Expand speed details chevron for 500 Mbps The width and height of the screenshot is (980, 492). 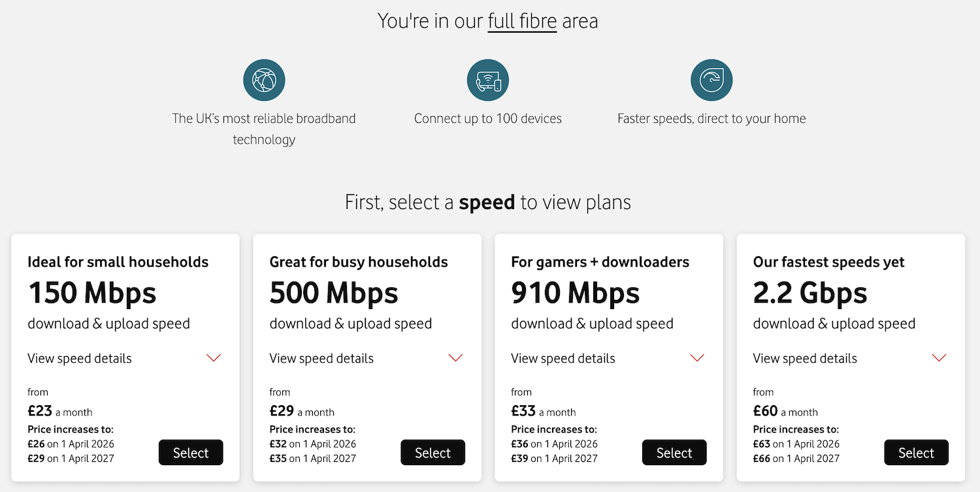(x=455, y=358)
